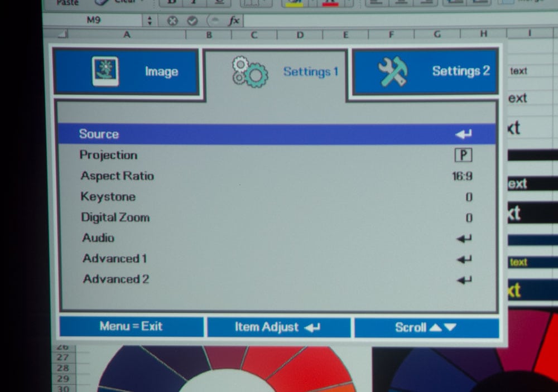Click the enter arrow icon in Item Adjust
Image resolution: width=558 pixels, height=392 pixels.
click(312, 327)
